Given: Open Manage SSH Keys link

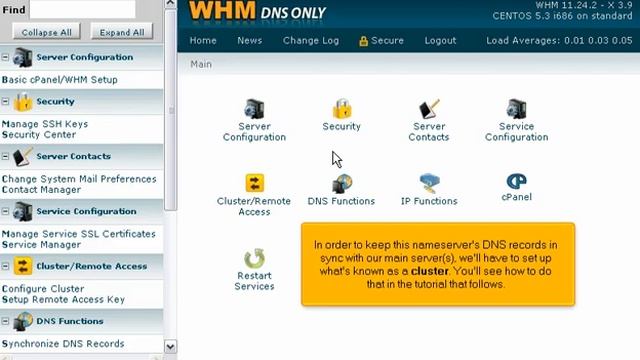Looking at the screenshot, I should click(45, 124).
